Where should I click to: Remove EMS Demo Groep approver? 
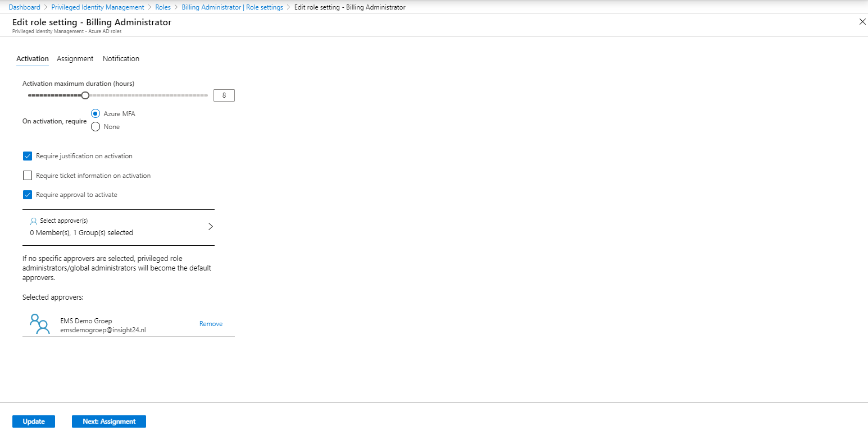[x=211, y=324]
